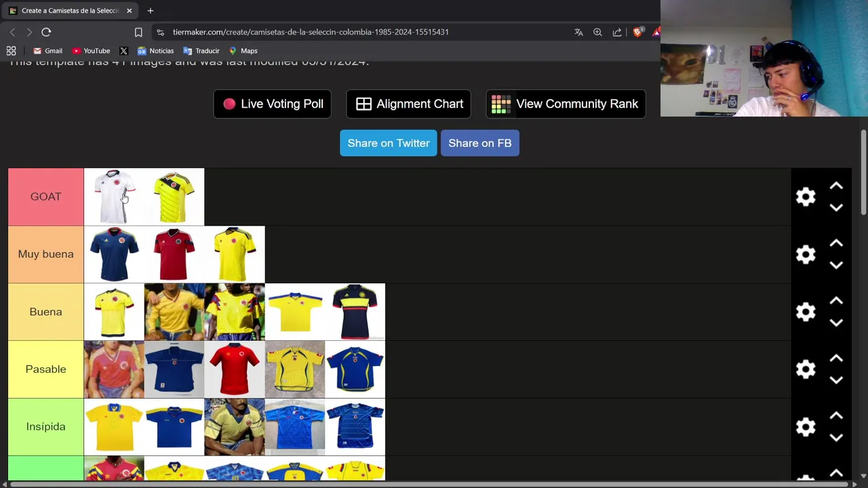868x488 pixels.
Task: Select yellow jersey in Muy buena row
Action: pyautogui.click(x=235, y=254)
